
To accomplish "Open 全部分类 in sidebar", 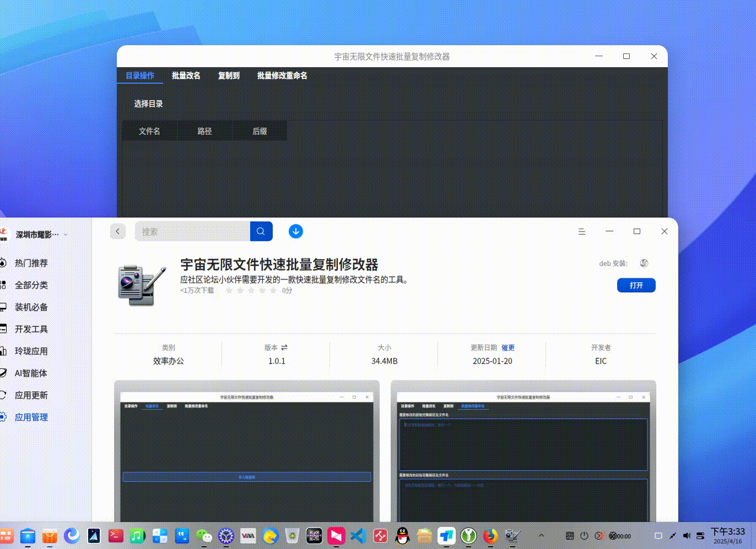I will tap(31, 285).
